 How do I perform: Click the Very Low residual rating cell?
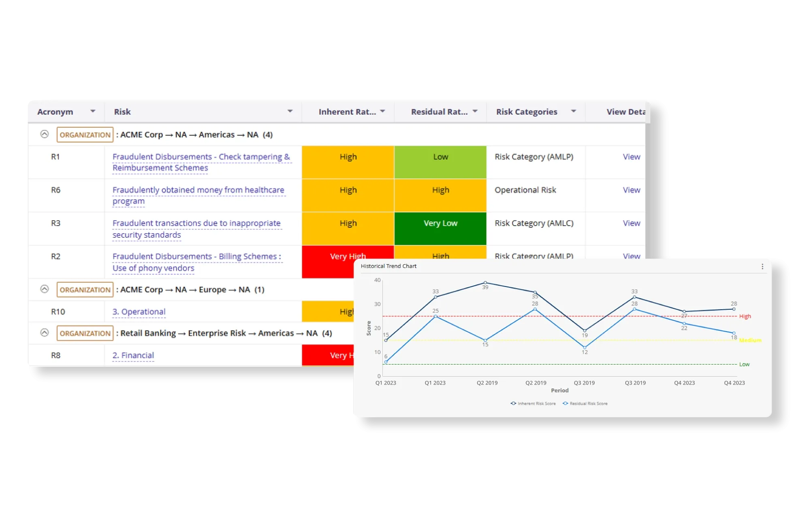[x=440, y=229]
